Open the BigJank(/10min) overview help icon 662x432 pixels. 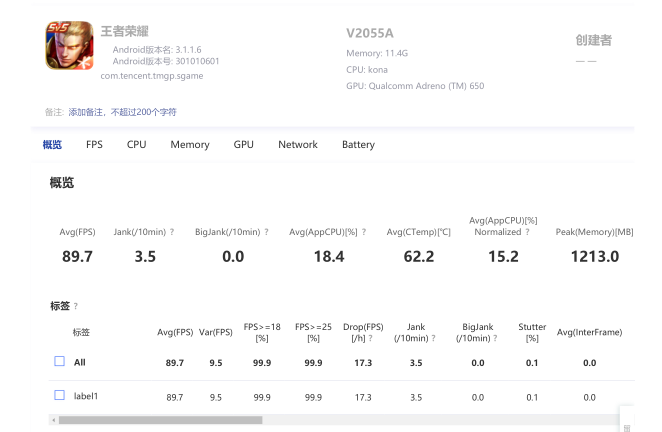pos(266,232)
